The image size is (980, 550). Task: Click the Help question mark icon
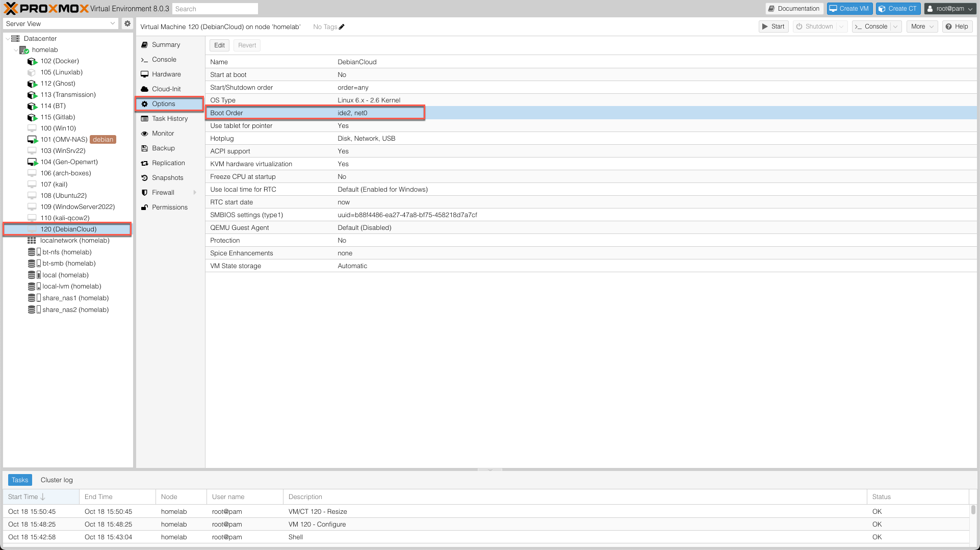click(x=949, y=27)
